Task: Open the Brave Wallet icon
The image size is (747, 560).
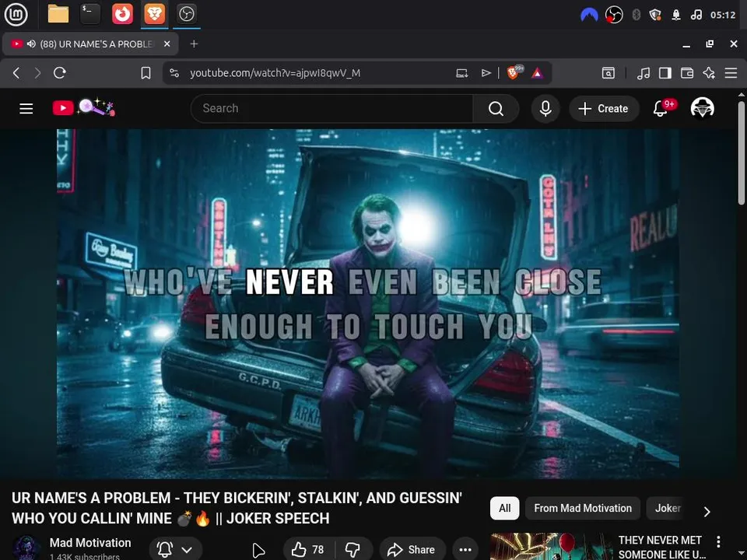Action: coord(687,73)
